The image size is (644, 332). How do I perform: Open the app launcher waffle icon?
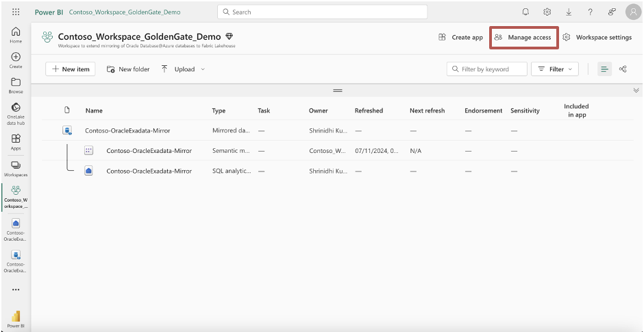pyautogui.click(x=16, y=12)
